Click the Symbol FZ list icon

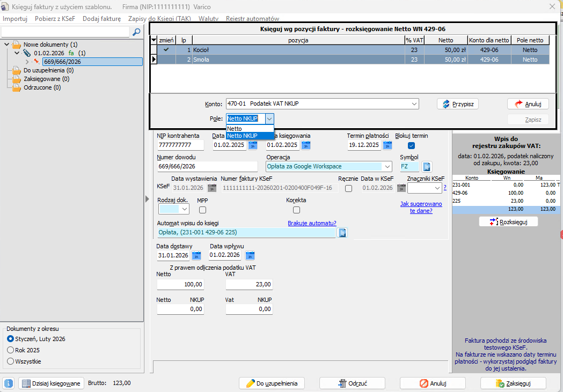tap(427, 167)
